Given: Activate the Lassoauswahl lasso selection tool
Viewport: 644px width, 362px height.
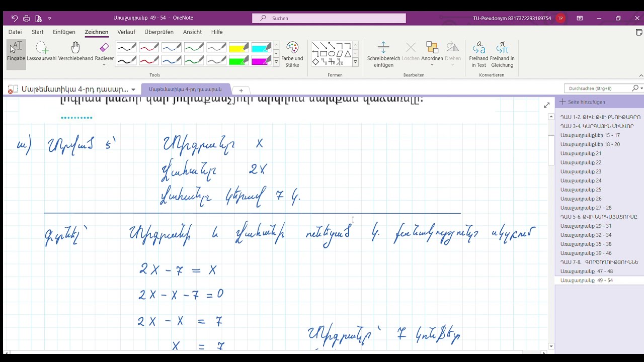Looking at the screenshot, I should [42, 52].
